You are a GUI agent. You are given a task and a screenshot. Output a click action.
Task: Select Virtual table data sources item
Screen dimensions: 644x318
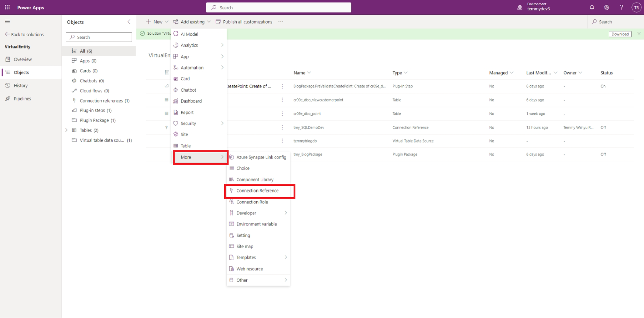[x=99, y=140]
